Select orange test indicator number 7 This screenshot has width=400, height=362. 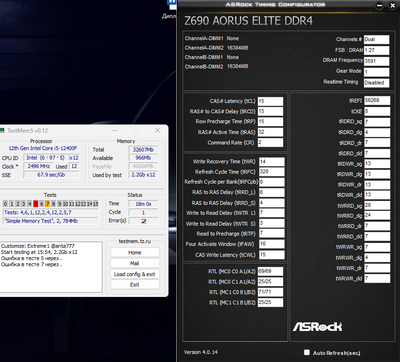click(47, 204)
